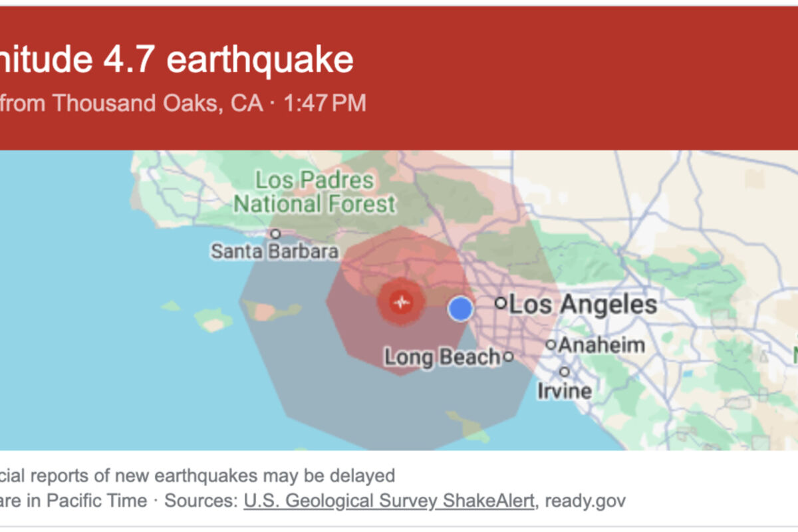
Task: Click the Irvine map label
Action: (x=565, y=390)
